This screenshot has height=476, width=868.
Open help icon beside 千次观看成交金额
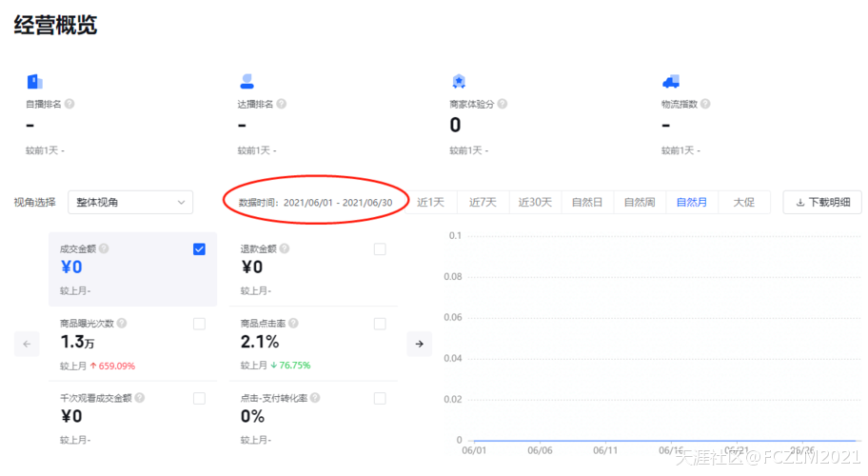(140, 397)
